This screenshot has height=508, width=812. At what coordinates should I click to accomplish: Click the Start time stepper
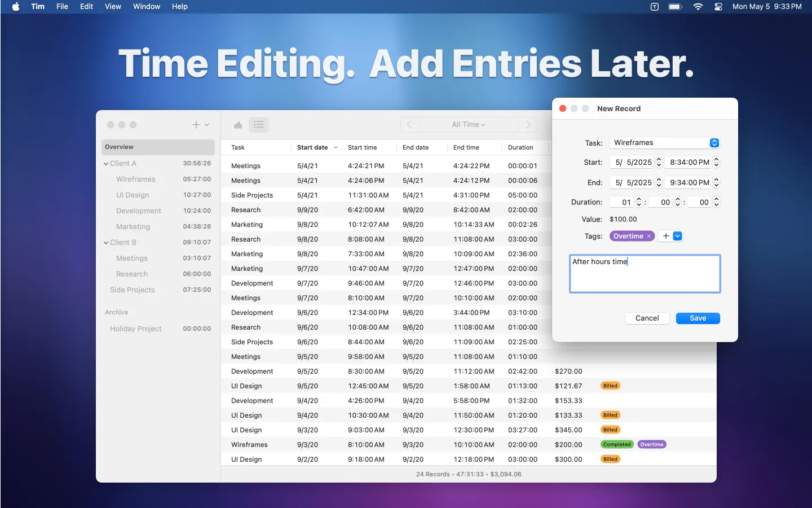click(716, 162)
